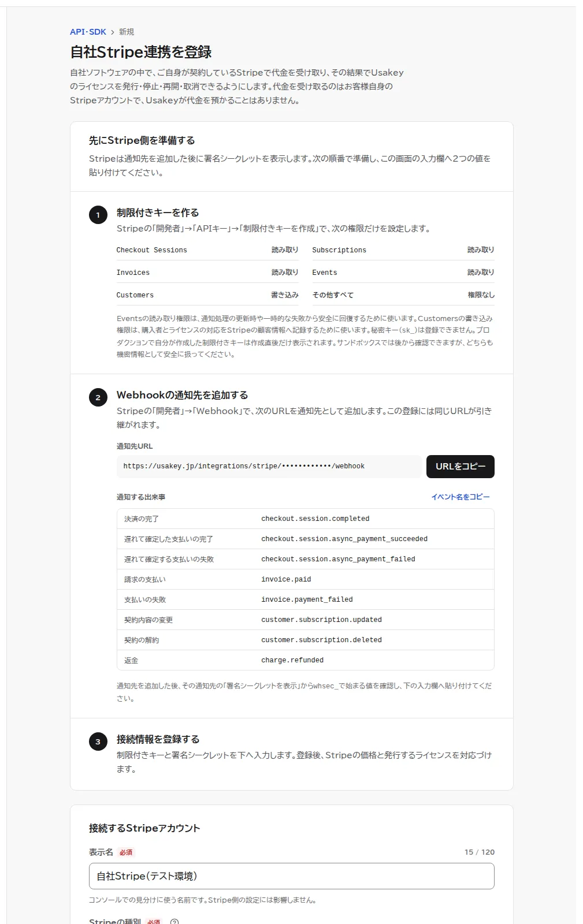Click the 読み取り value for Invoices
Screen dimensions: 583x924
point(285,273)
